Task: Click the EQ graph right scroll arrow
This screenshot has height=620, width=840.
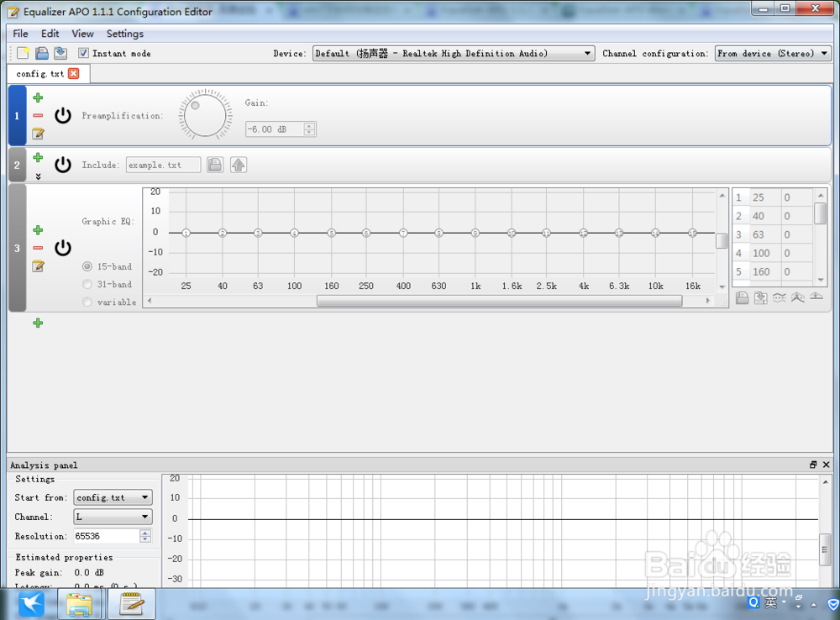Action: click(708, 301)
